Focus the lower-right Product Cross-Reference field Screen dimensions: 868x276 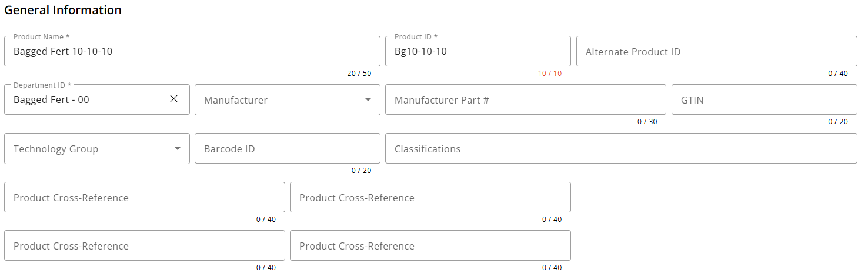coord(430,246)
